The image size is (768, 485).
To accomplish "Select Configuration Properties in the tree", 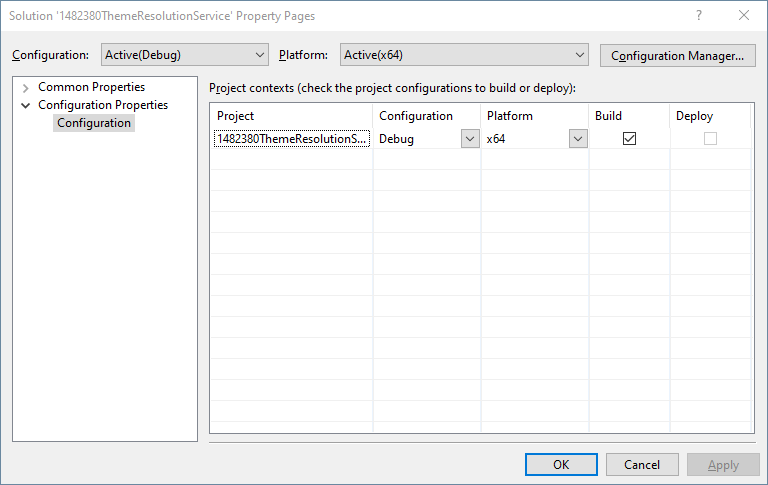I will click(x=103, y=105).
